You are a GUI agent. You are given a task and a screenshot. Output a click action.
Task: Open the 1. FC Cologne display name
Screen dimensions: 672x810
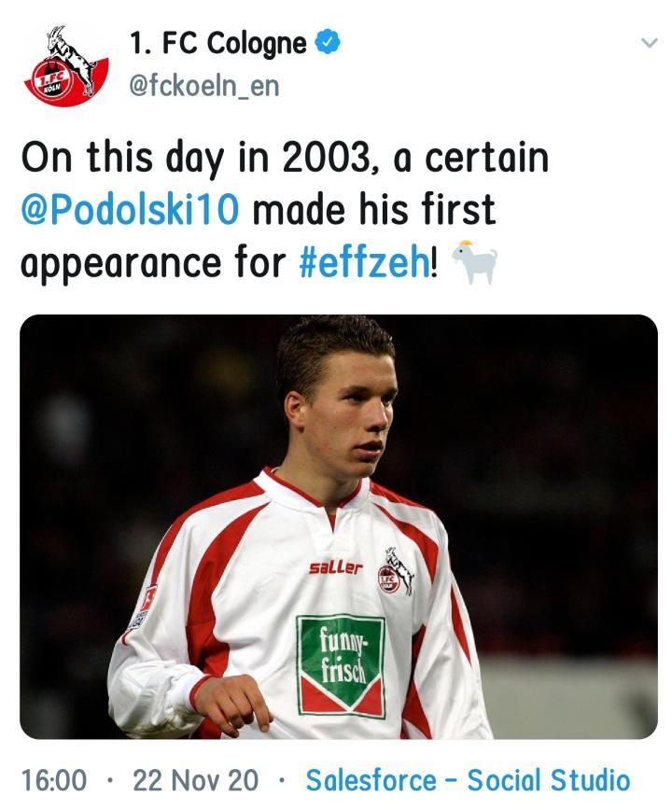click(217, 44)
